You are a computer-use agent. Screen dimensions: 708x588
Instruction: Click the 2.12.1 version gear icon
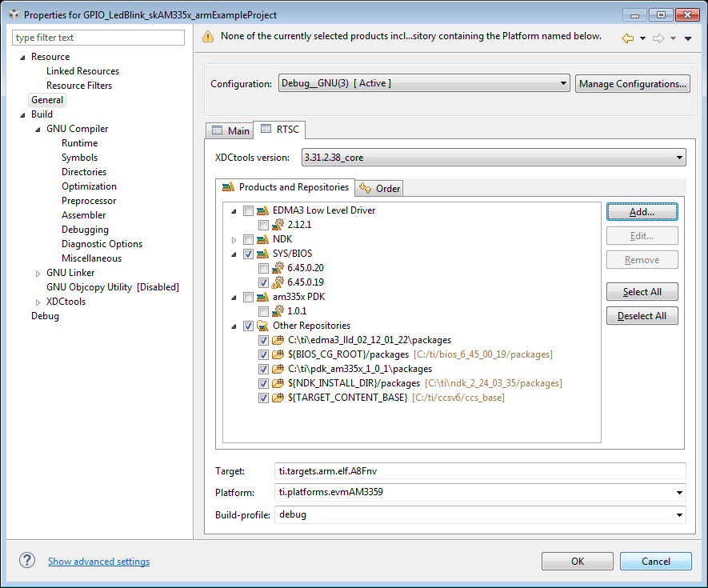click(x=278, y=225)
